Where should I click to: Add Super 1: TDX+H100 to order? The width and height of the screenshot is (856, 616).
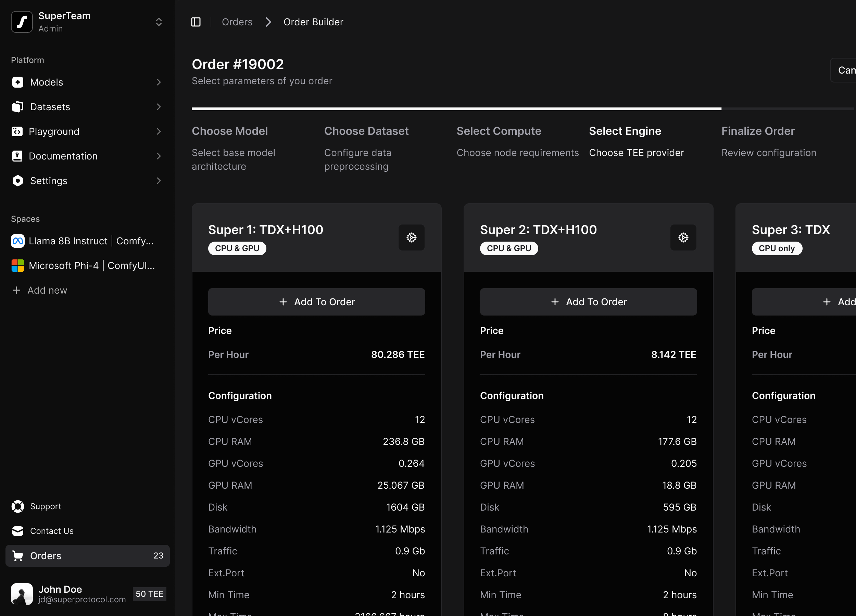click(317, 301)
